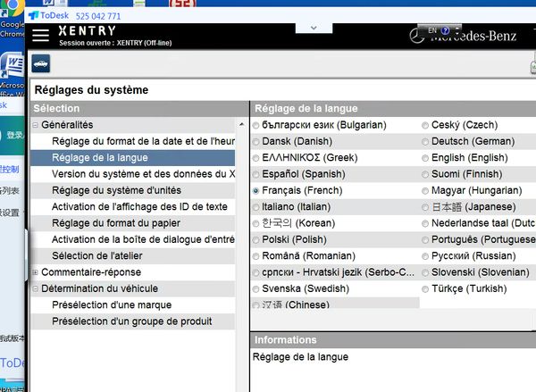Click the EN language indicator
Screen dimensions: 536x392
[432, 30]
